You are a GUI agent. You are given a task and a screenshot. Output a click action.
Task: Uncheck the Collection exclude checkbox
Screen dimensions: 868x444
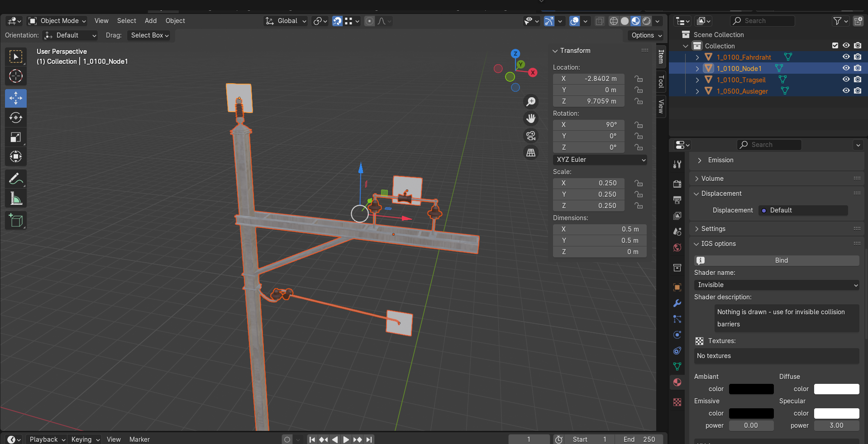[835, 46]
